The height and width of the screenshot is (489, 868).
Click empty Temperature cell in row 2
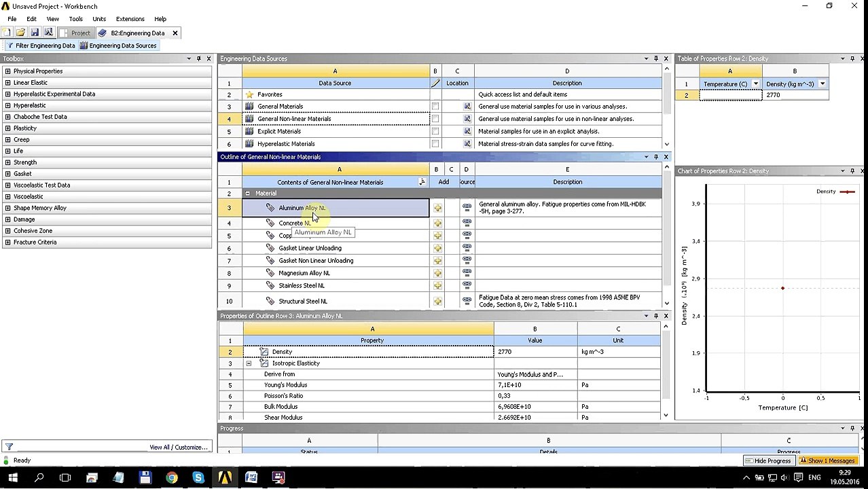click(730, 96)
